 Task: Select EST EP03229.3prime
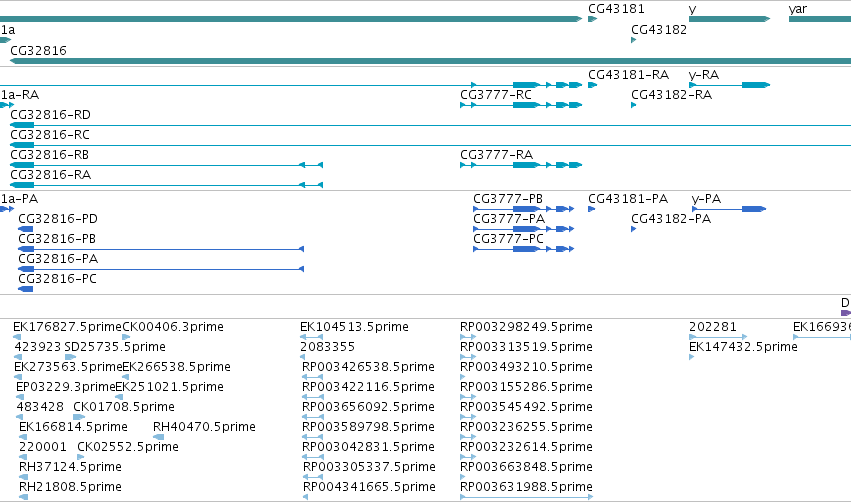(66, 387)
